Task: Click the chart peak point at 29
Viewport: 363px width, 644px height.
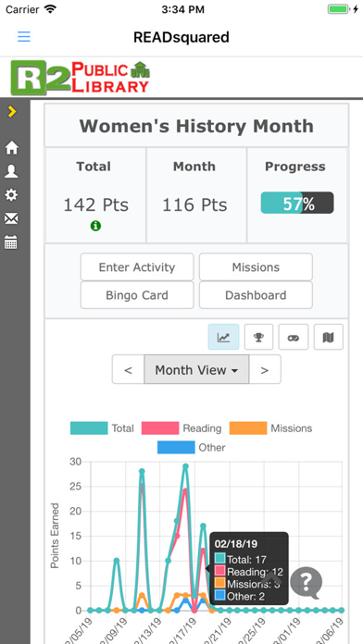Action: (185, 466)
